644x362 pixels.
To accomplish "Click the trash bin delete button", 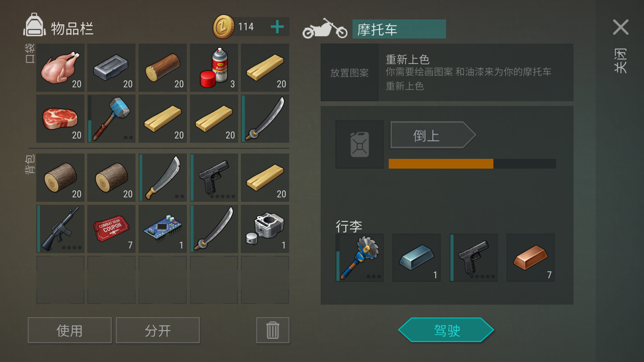I will 273,330.
